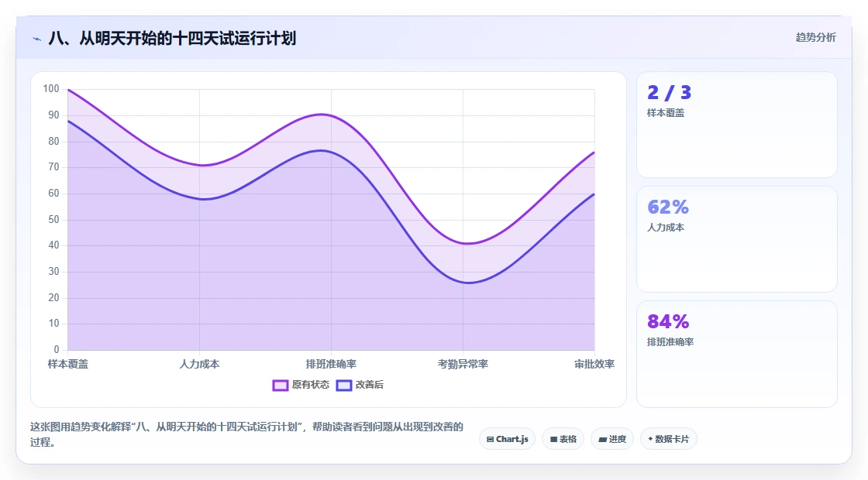
Task: Toggle the 原有状态 legend swatch
Action: 281,386
